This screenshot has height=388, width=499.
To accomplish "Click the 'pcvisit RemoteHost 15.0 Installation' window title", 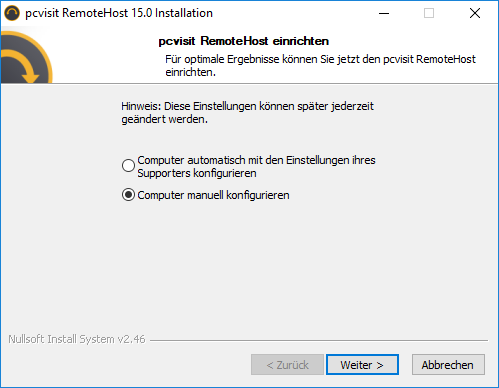I will point(119,13).
